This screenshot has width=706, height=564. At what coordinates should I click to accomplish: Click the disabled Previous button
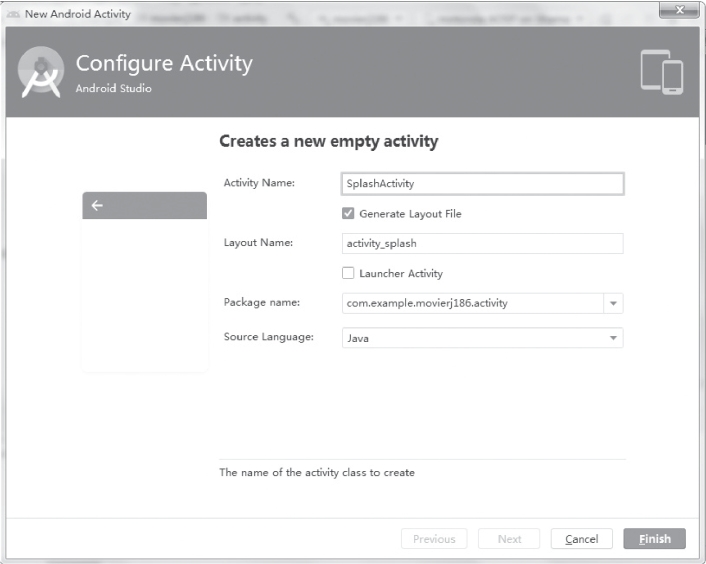[434, 539]
